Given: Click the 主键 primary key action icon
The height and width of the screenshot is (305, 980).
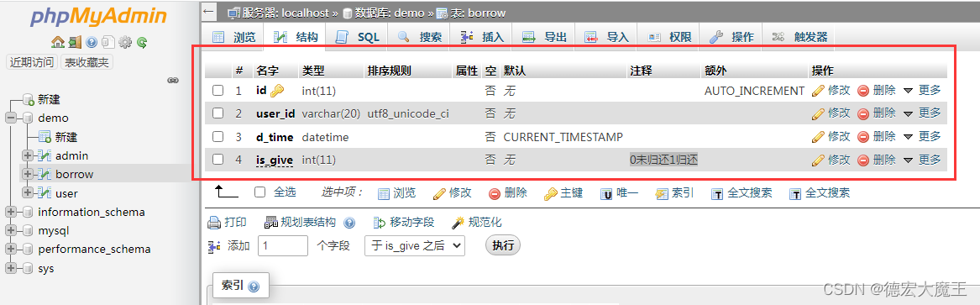Looking at the screenshot, I should coord(550,194).
